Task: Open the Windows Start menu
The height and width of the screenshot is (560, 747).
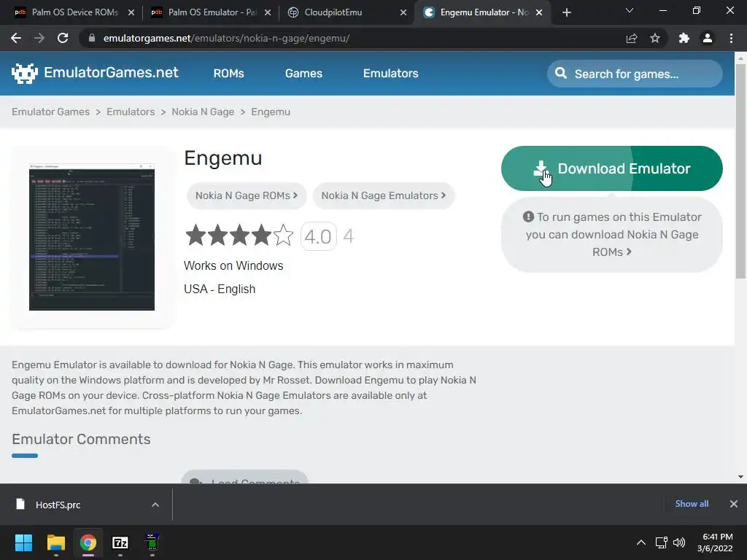Action: tap(23, 542)
